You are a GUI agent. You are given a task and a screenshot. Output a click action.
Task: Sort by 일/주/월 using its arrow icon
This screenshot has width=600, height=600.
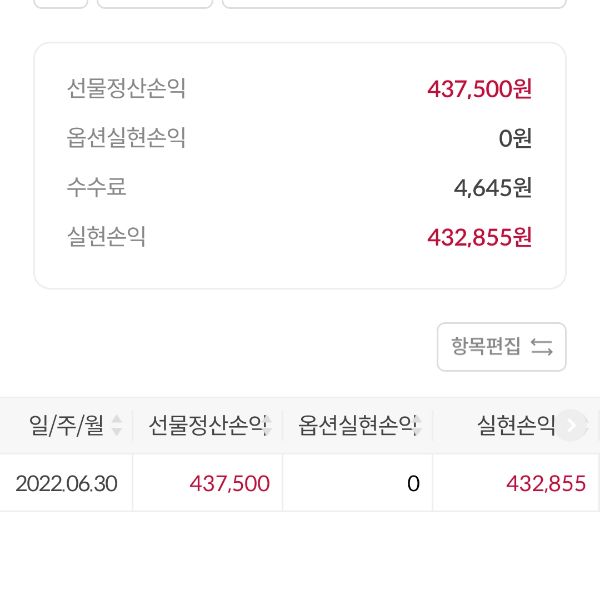117,426
